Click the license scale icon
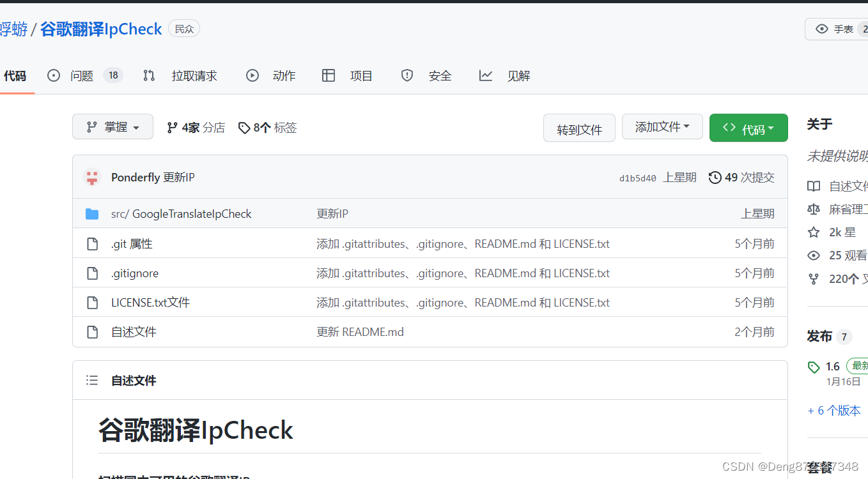The width and height of the screenshot is (868, 479). tap(814, 209)
